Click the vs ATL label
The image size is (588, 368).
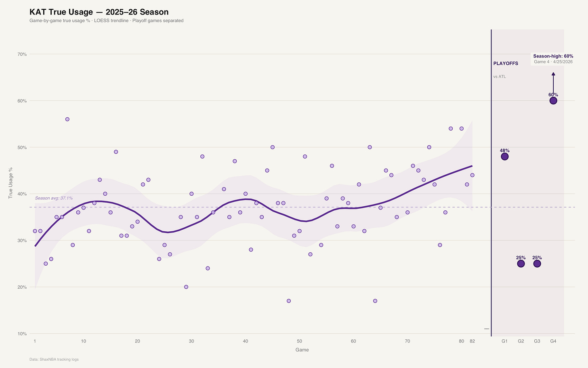(x=500, y=76)
